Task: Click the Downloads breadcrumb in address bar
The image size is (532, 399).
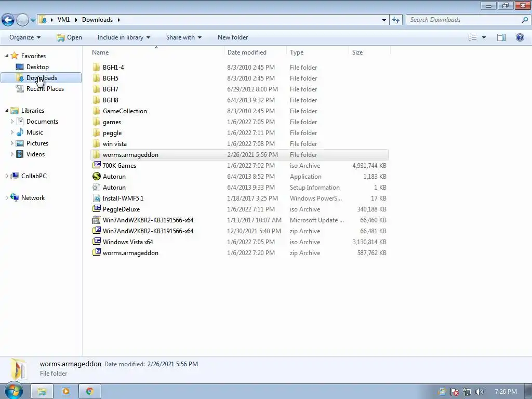Action: tap(97, 20)
